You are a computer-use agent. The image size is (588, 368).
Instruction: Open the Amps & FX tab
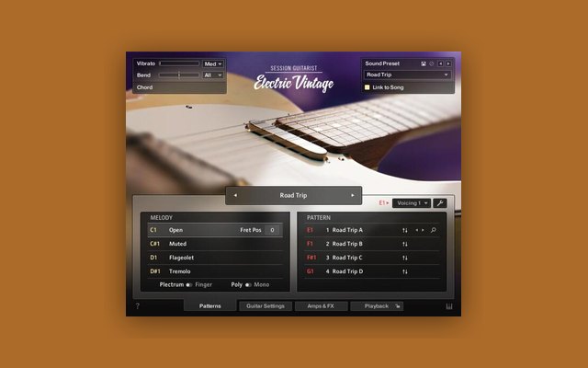(x=321, y=306)
